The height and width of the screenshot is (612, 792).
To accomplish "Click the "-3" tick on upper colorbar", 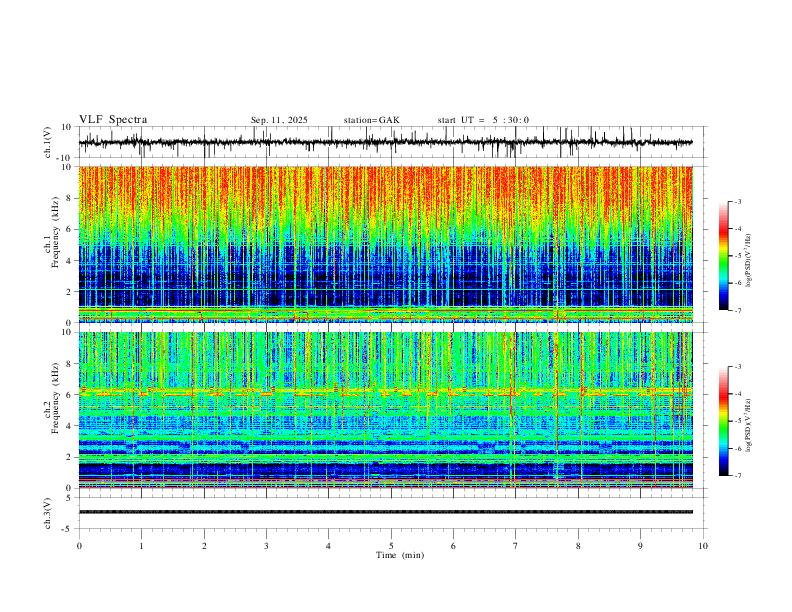I will [x=738, y=201].
